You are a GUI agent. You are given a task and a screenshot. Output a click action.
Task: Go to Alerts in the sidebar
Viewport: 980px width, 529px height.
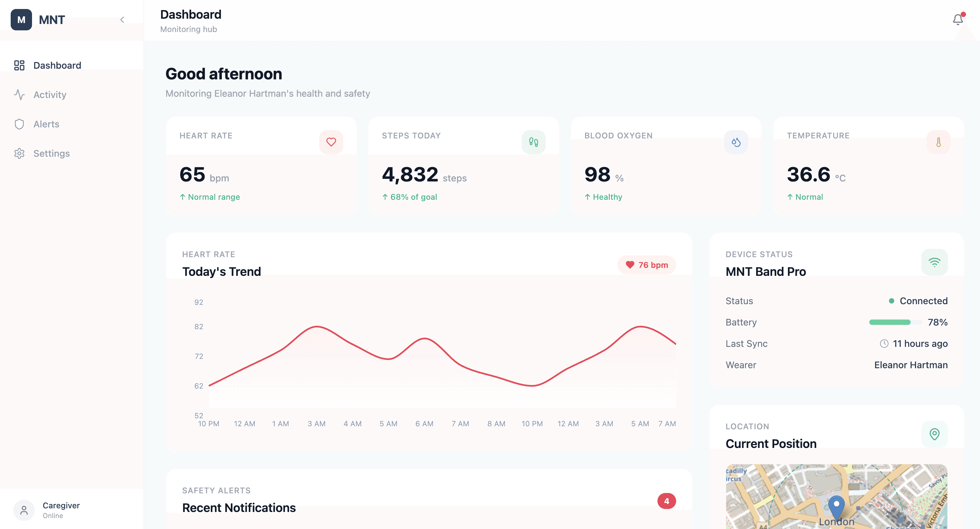click(46, 124)
